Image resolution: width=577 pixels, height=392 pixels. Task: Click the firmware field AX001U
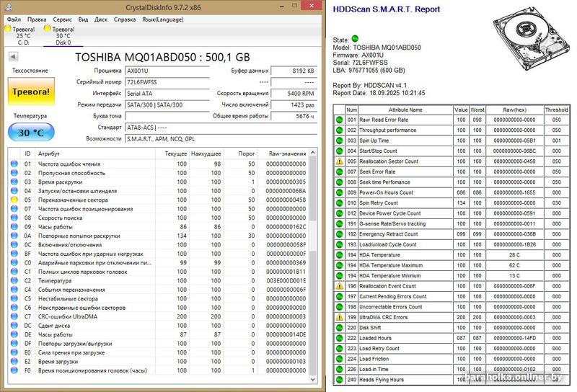(167, 71)
